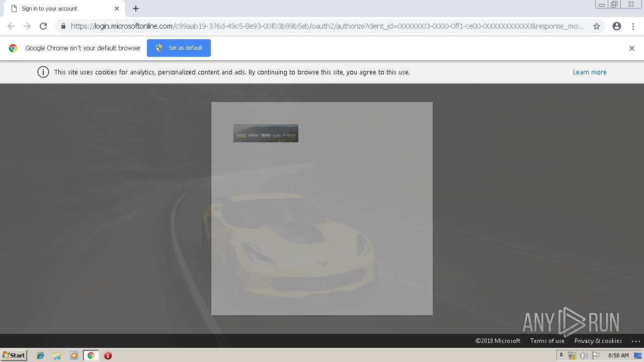644x362 pixels.
Task: Open the Privacy & cookies link
Action: click(x=598, y=341)
